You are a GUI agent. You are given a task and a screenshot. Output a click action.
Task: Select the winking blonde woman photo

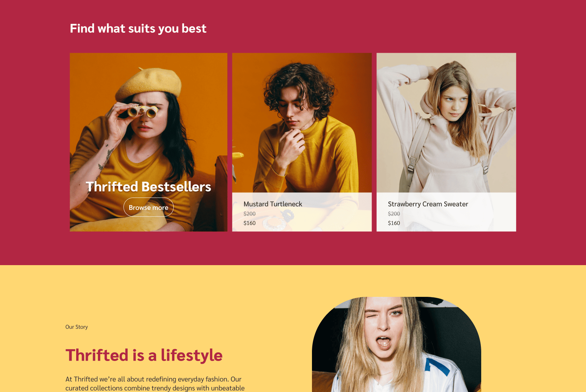click(396, 344)
